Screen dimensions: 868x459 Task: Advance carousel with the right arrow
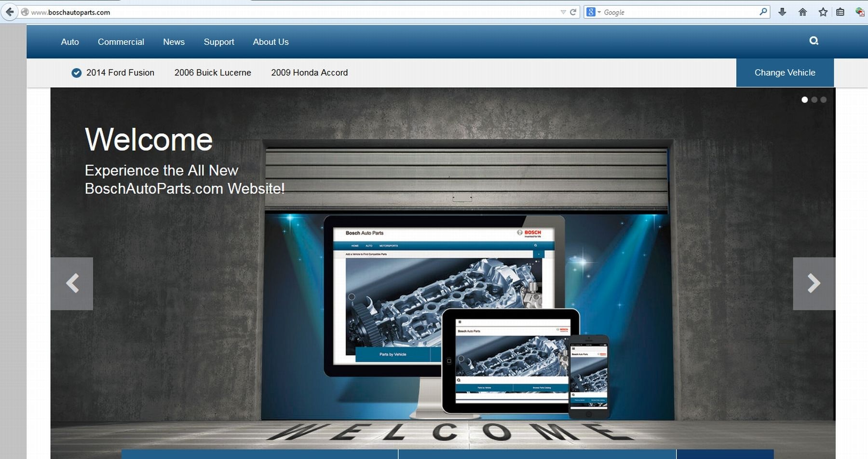click(814, 283)
